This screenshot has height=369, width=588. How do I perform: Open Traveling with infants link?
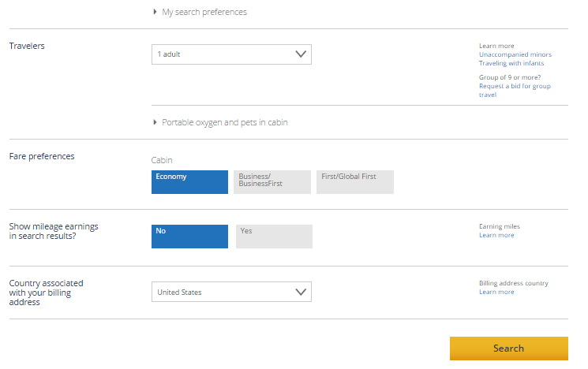coord(511,63)
